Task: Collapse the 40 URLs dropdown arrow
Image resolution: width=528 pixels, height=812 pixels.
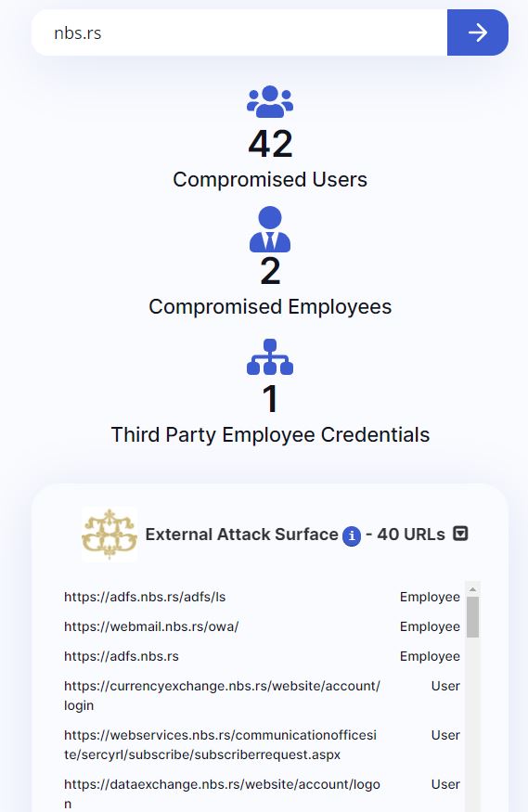Action: (x=460, y=534)
